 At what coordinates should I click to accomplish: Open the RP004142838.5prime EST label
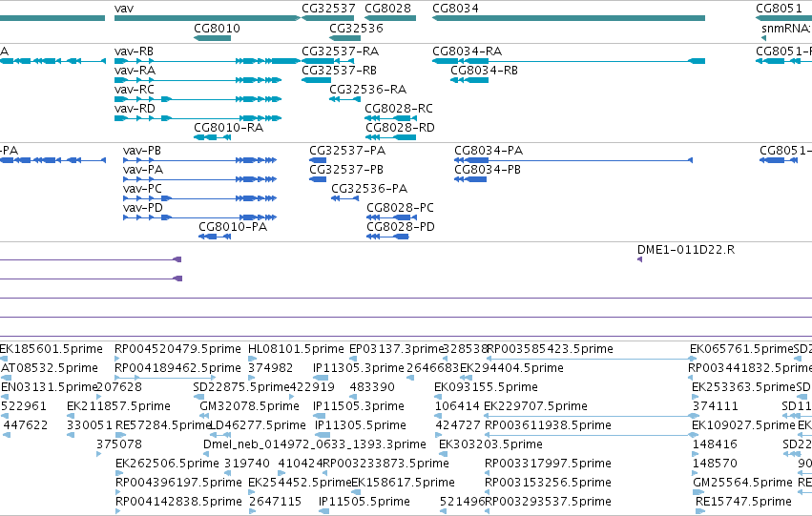coord(178,503)
